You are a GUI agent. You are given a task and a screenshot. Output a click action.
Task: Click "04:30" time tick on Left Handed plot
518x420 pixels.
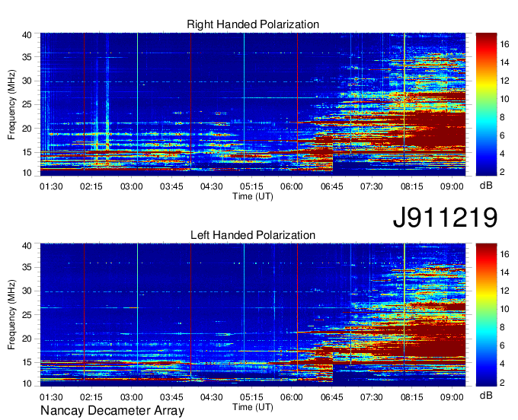tap(212, 397)
